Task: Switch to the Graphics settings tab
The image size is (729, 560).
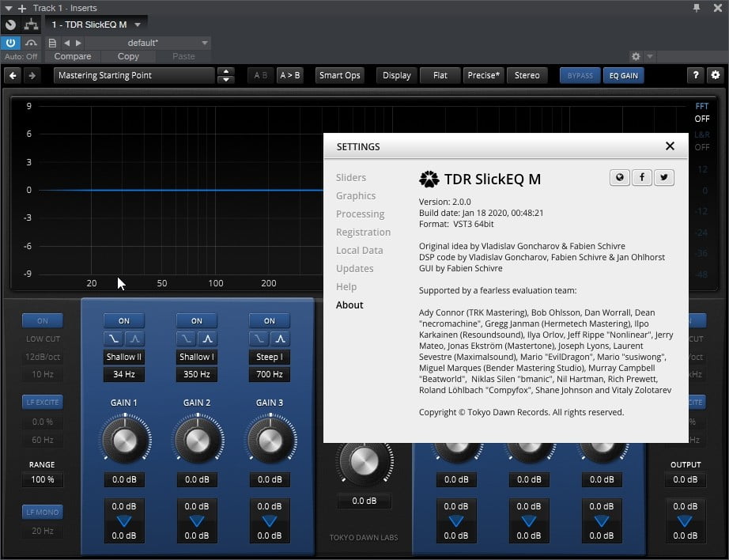Action: coord(356,196)
